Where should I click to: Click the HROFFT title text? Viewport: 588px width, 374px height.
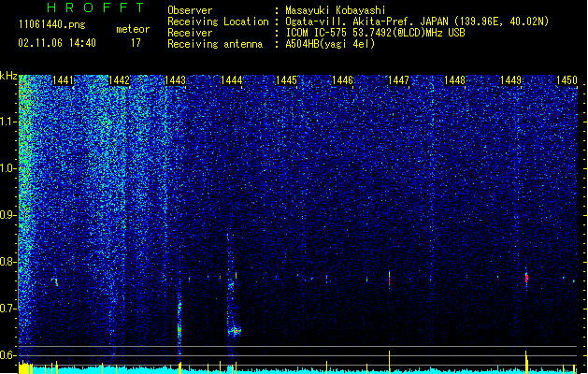tap(95, 7)
